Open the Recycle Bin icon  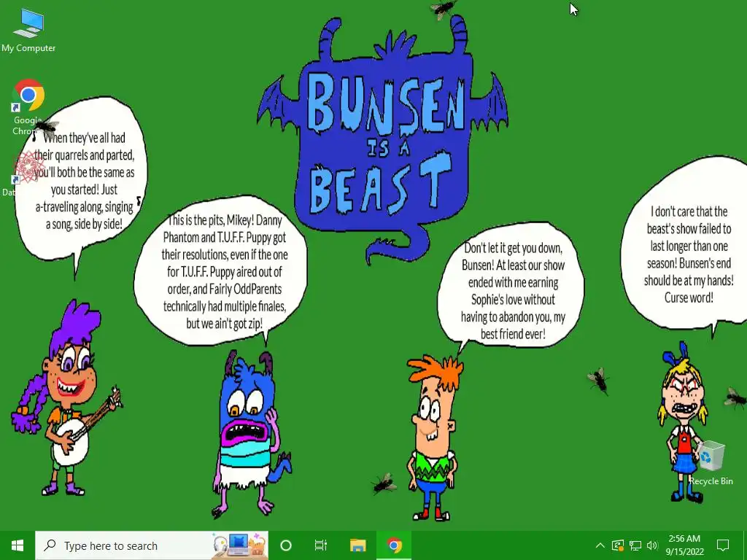point(711,462)
